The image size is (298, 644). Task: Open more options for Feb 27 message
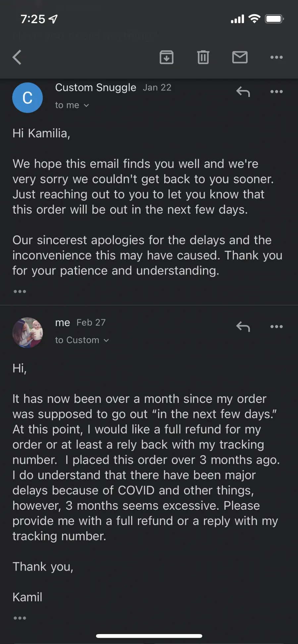276,327
